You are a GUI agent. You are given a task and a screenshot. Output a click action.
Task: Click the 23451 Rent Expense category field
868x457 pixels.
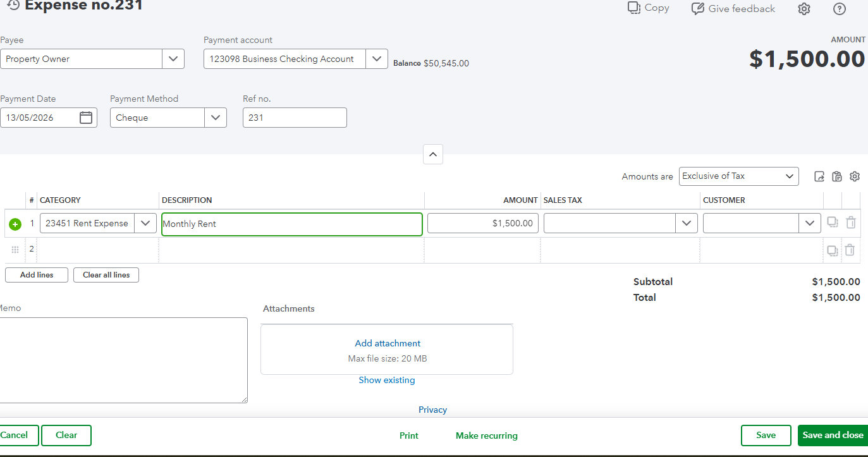(x=87, y=223)
